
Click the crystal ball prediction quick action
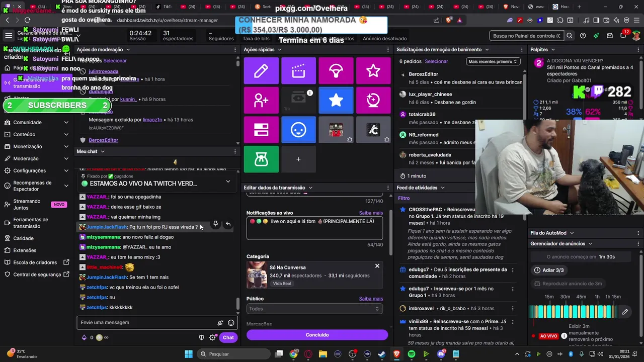(373, 101)
